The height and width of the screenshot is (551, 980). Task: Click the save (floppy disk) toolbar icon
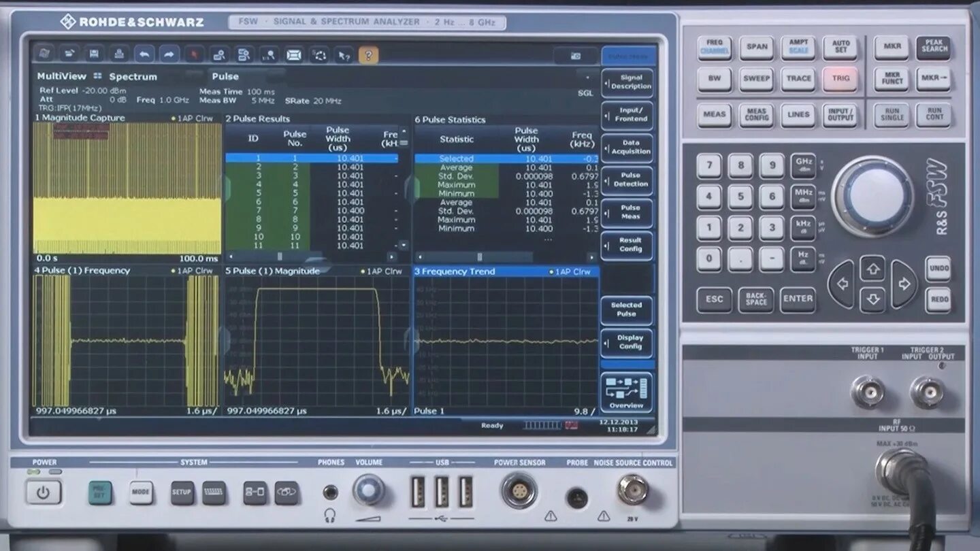(94, 54)
